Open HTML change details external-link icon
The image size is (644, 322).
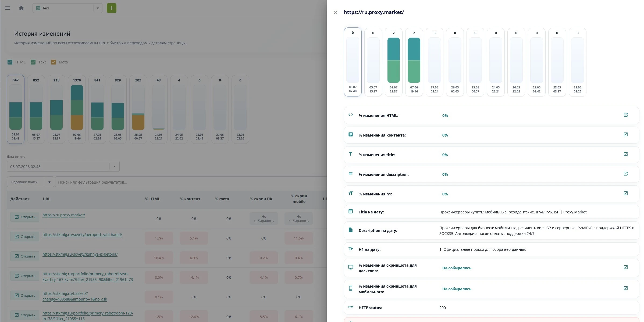[625, 115]
